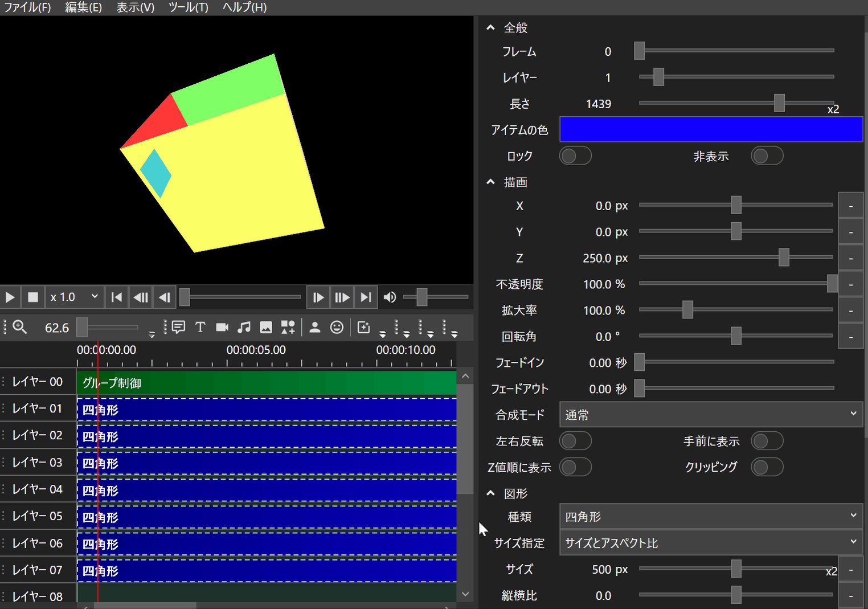Click the blue アイテムの色 color swatch
Viewport: 868px width, 609px height.
(x=711, y=129)
